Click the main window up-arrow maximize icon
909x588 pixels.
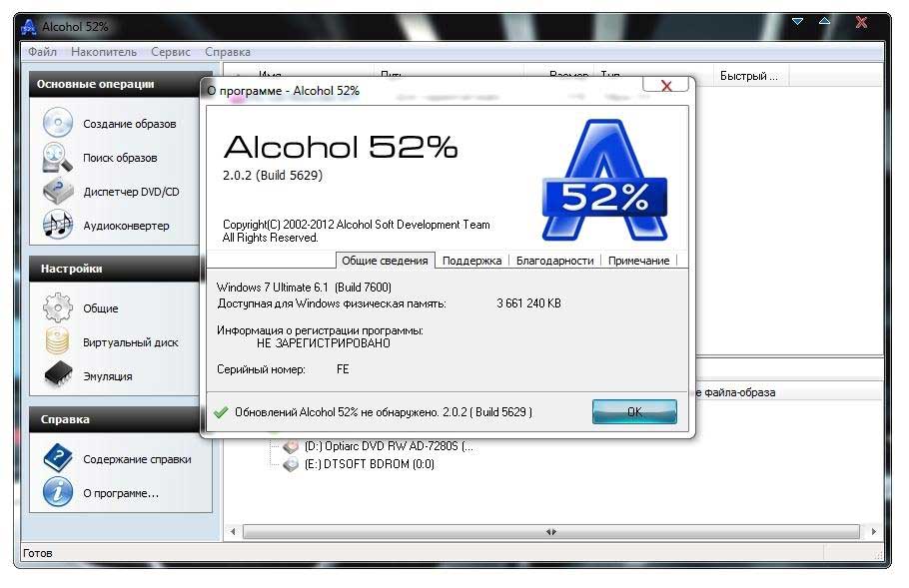pyautogui.click(x=824, y=21)
